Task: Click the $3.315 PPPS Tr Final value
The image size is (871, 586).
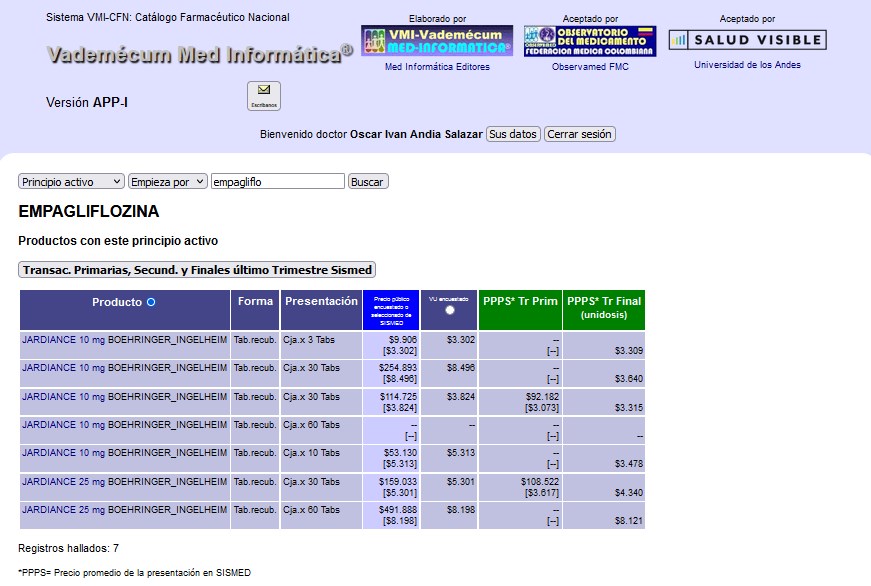Action: [629, 408]
